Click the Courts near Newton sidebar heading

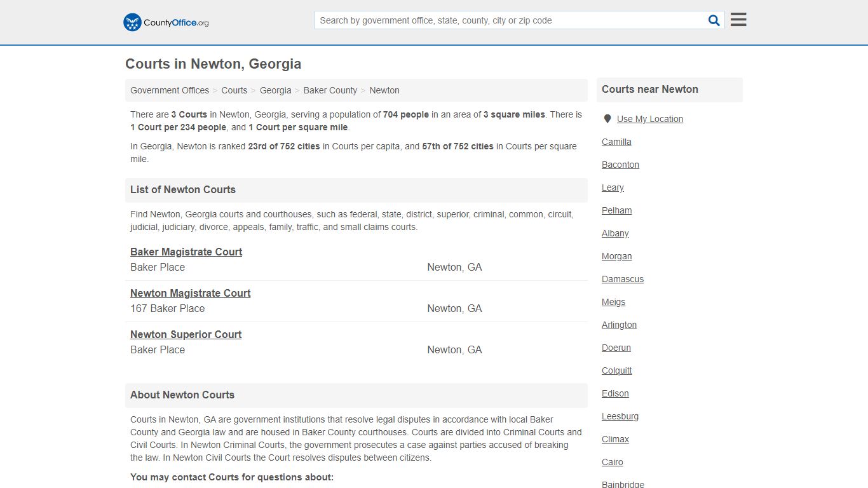click(x=650, y=89)
